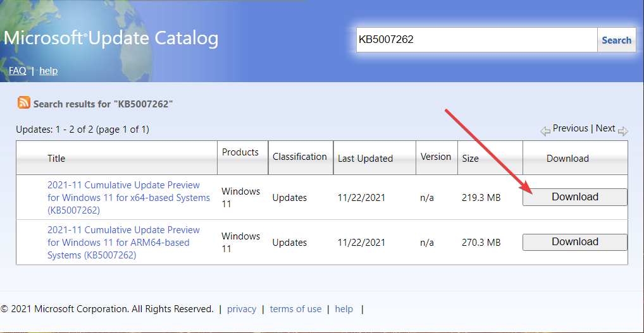644x333 pixels.
Task: Click inside the KB5007262 search box
Action: (x=476, y=40)
